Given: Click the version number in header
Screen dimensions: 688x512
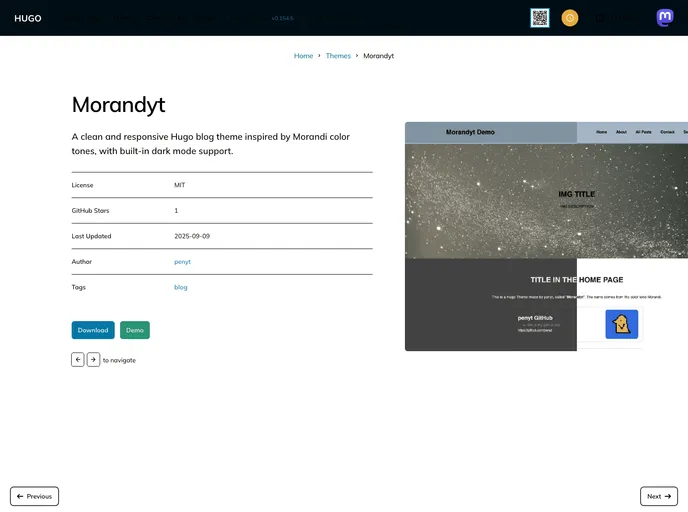Looking at the screenshot, I should click(x=284, y=18).
